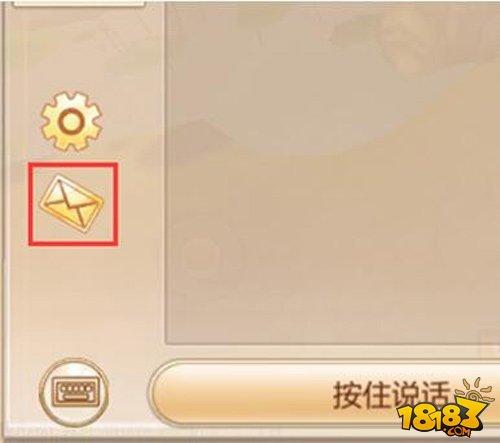The height and width of the screenshot is (443, 500).
Task: Click the 按住说话 text label
Action: [x=392, y=395]
